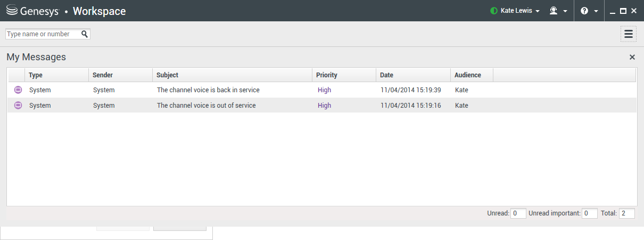Expand the help menu dropdown arrow
This screenshot has height=240, width=644.
(596, 11)
